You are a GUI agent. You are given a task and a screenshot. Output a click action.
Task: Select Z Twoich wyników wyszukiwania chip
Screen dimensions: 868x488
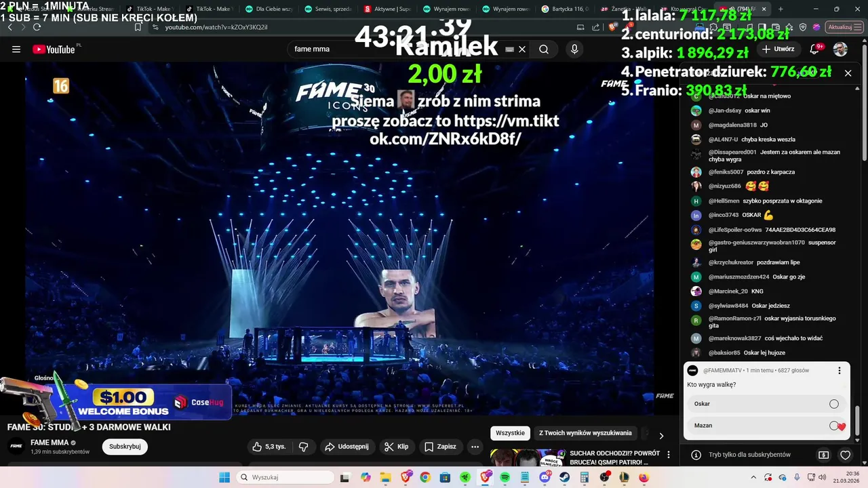[585, 433]
